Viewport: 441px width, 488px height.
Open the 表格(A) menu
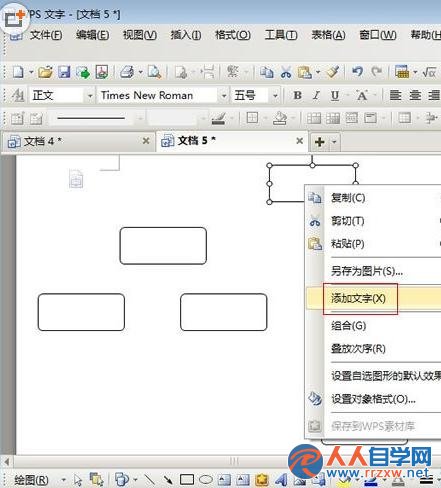(328, 35)
